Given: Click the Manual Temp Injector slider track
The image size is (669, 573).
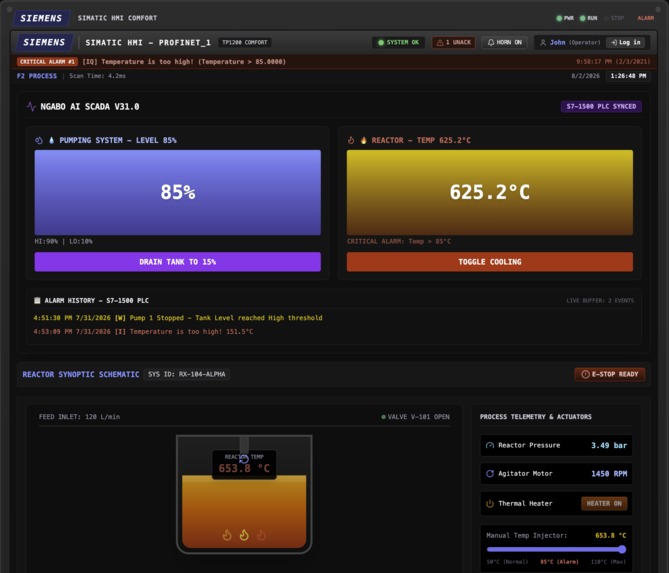Looking at the screenshot, I should point(556,549).
